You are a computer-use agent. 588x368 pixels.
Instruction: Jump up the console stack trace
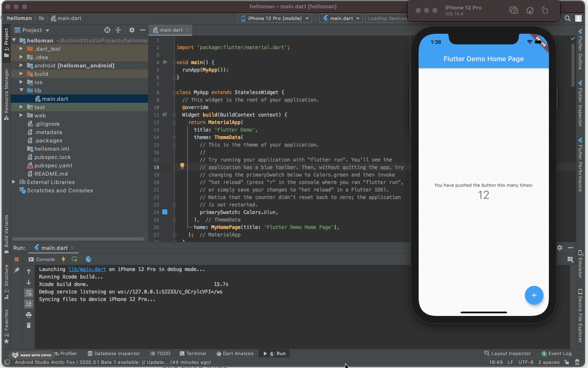point(29,271)
